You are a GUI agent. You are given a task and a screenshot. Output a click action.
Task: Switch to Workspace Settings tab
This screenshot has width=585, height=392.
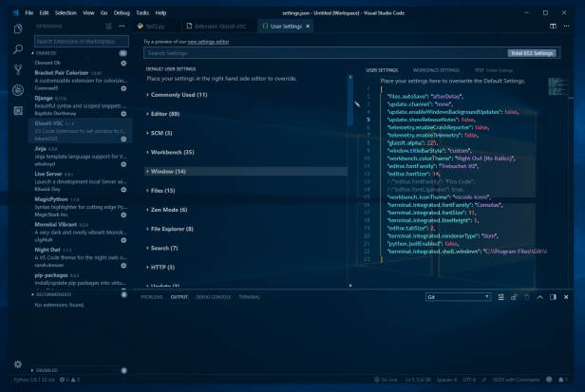coord(436,70)
